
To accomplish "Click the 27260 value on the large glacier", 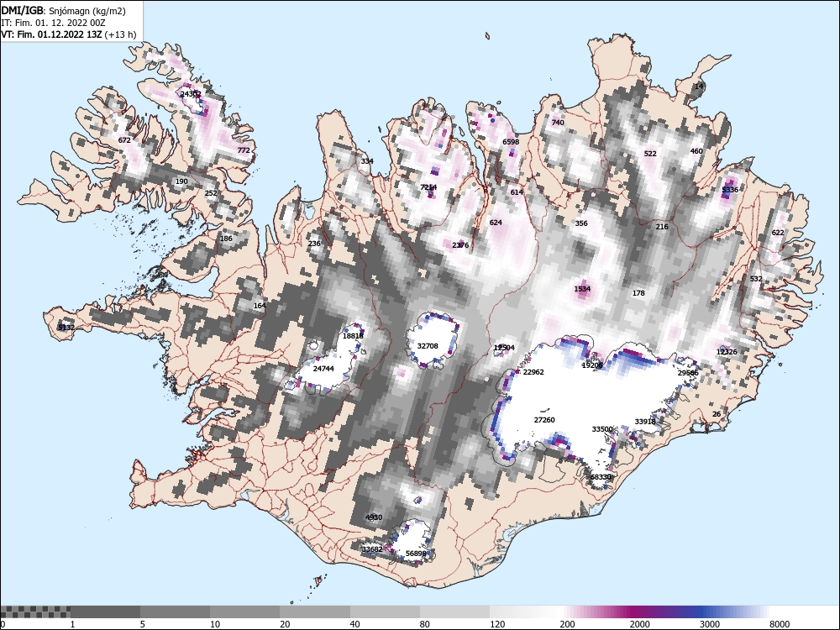I will 544,419.
